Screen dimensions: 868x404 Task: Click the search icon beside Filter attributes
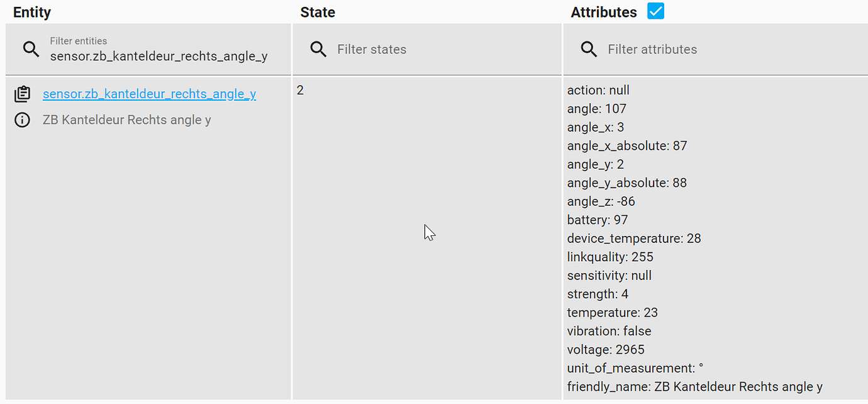click(x=589, y=49)
